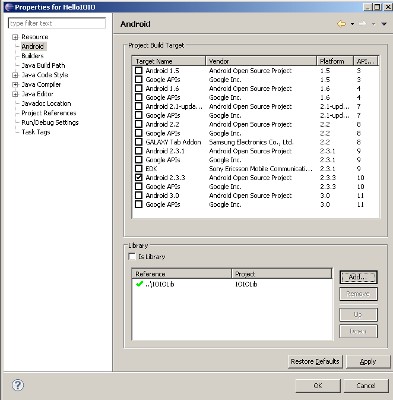Open the view menu triangle in header
393x400 pixels.
coord(384,24)
